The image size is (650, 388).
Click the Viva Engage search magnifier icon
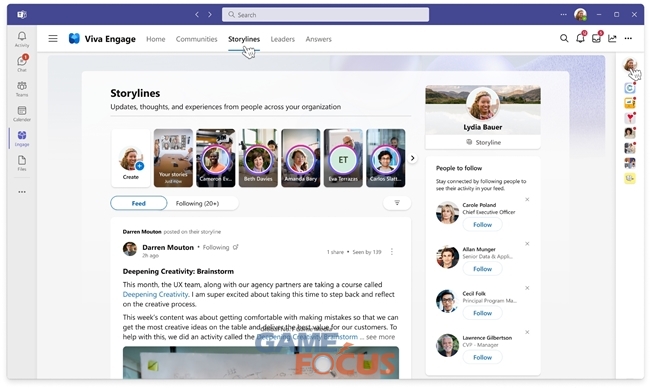[x=564, y=39]
